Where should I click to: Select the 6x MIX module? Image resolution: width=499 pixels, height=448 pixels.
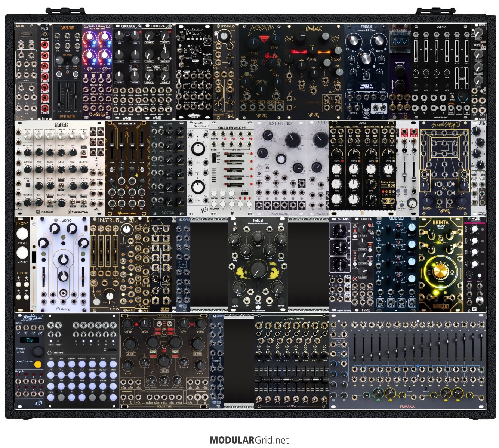tap(340, 264)
